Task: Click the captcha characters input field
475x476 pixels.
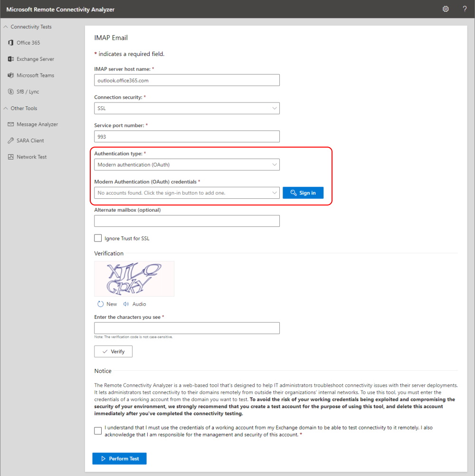Action: click(187, 328)
